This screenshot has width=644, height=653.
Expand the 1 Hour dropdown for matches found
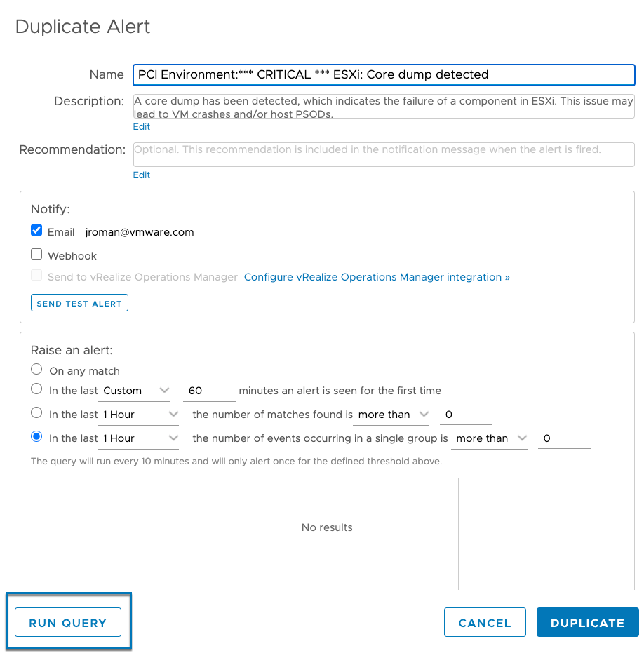coord(140,415)
